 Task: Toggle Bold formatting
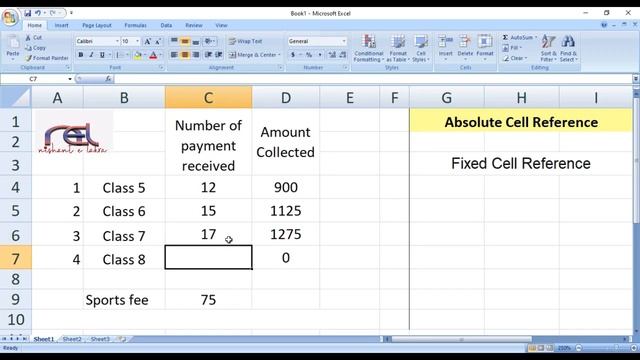[80, 55]
